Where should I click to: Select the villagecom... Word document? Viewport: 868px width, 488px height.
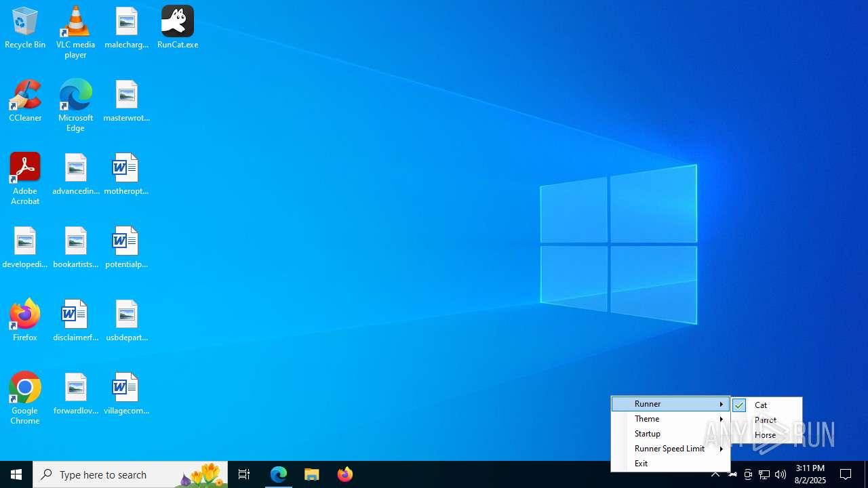127,394
